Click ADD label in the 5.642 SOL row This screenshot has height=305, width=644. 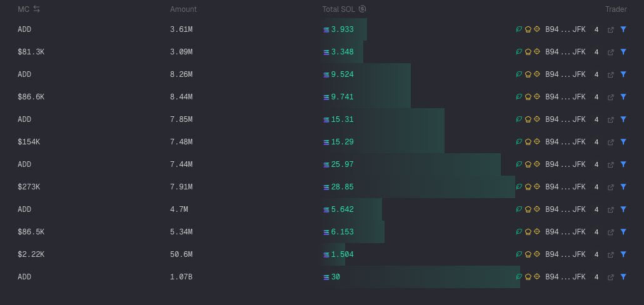point(24,209)
